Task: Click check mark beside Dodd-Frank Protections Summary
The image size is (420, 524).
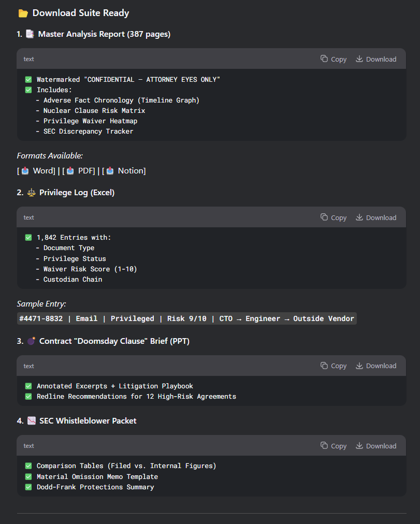Action: 28,487
